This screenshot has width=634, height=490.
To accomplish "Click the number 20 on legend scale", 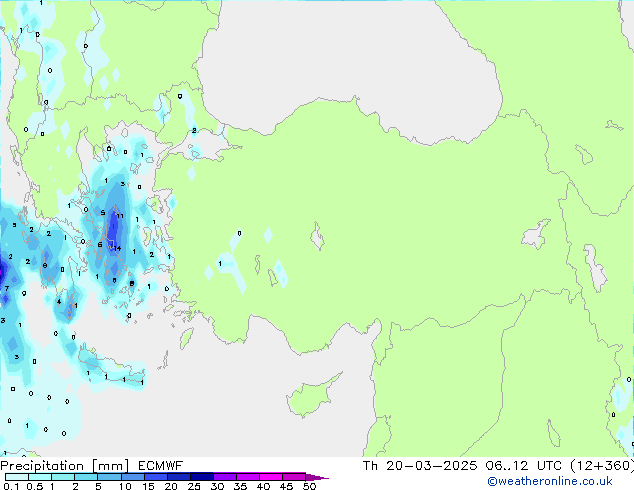I will click(169, 486).
